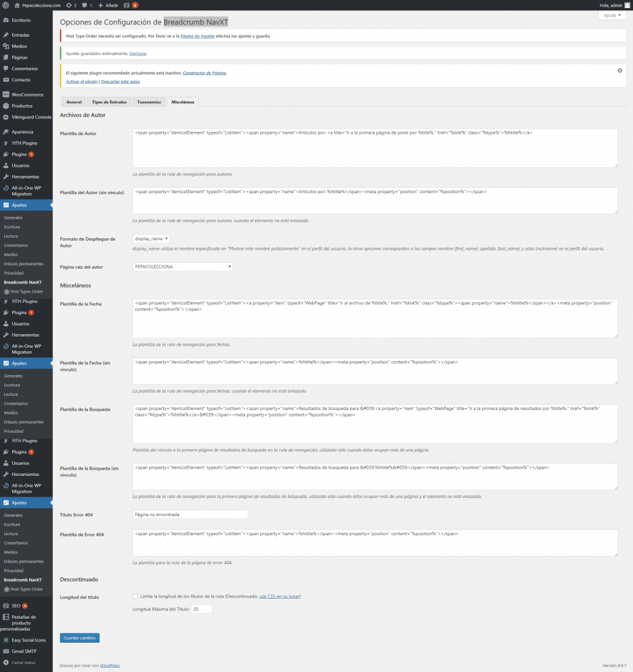Select the Misceláneos tab
Viewport: 633px width, 672px height.
click(183, 102)
